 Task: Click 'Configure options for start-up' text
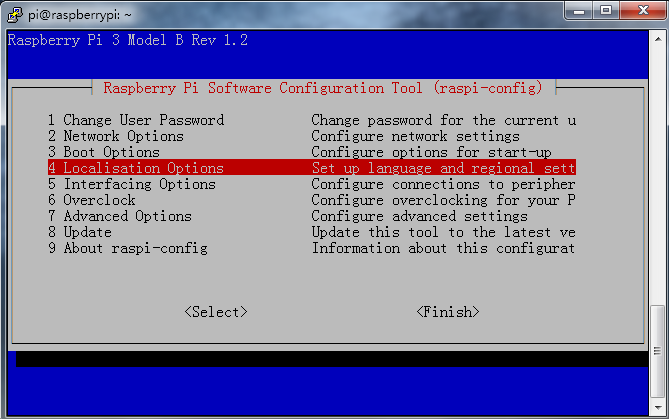tap(431, 152)
